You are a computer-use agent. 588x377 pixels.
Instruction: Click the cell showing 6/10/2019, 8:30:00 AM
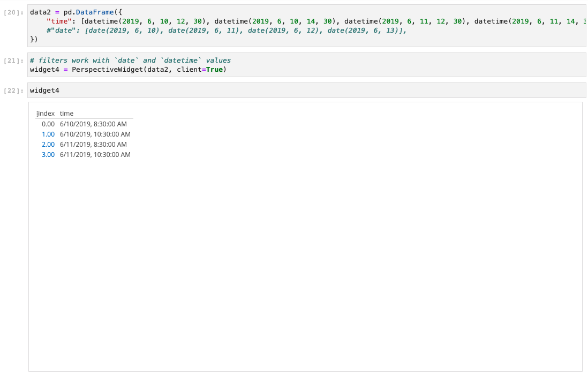[94, 124]
